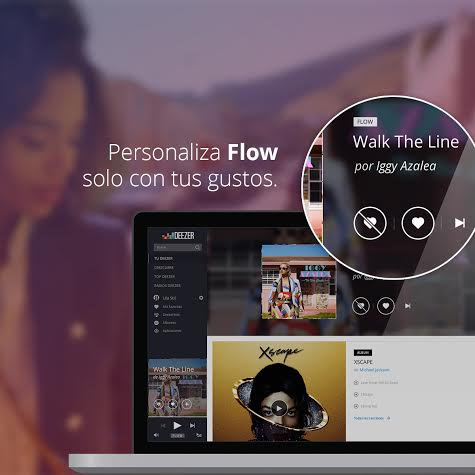This screenshot has height=475, width=475.
Task: Open the RADIOS DEEZER menu item
Action: tap(167, 285)
